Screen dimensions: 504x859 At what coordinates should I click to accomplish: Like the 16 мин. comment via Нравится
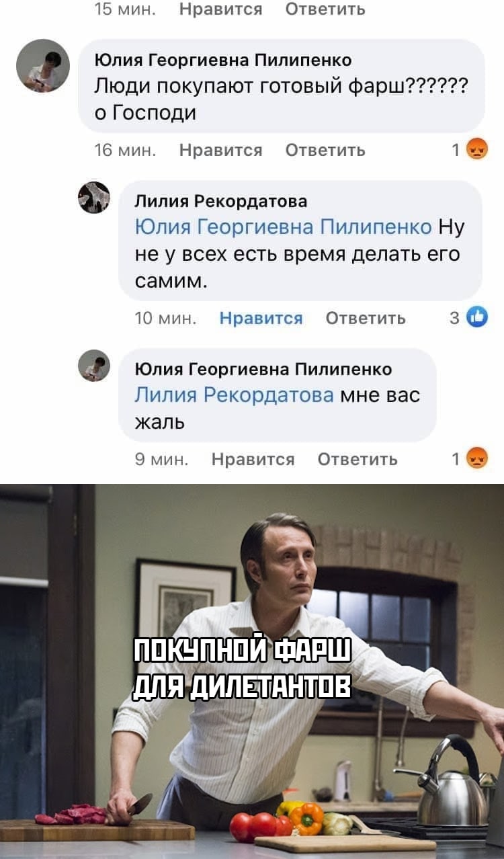(220, 150)
